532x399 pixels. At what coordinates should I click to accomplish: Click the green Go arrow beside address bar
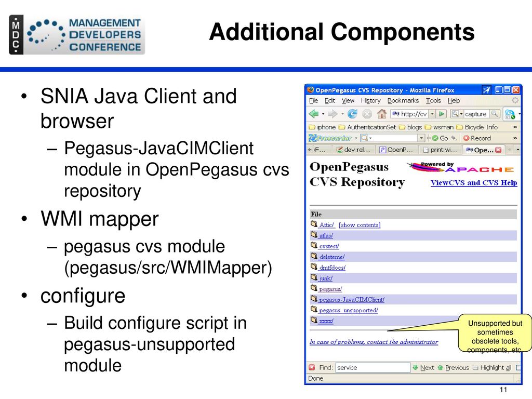point(442,114)
